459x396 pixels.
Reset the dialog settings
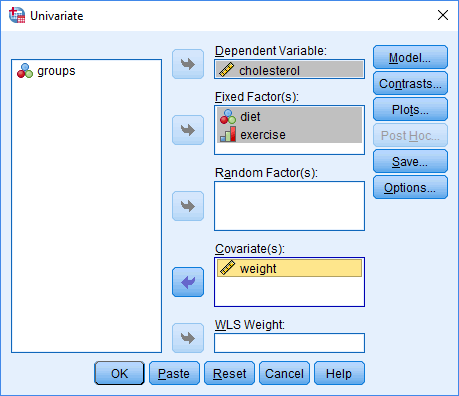pos(229,373)
